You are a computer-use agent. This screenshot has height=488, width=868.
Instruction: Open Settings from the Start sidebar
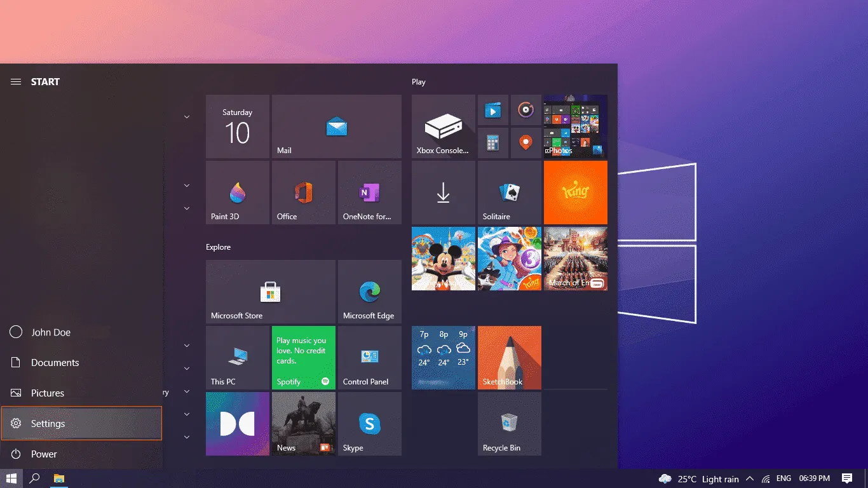[x=81, y=423]
